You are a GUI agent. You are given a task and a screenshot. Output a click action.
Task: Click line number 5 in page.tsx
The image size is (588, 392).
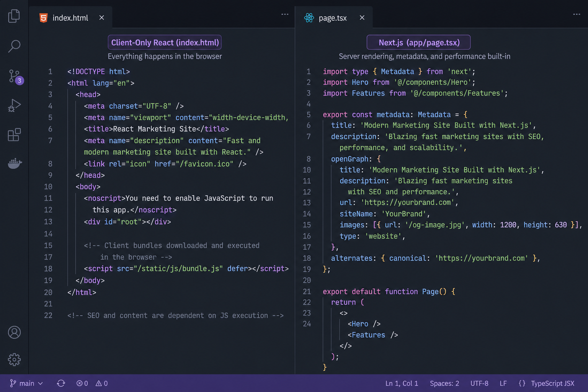coord(309,114)
